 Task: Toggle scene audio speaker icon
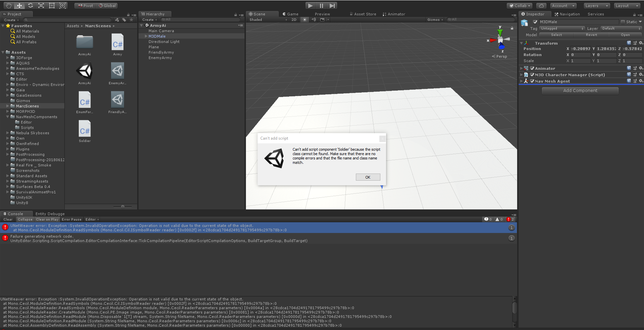pyautogui.click(x=313, y=19)
